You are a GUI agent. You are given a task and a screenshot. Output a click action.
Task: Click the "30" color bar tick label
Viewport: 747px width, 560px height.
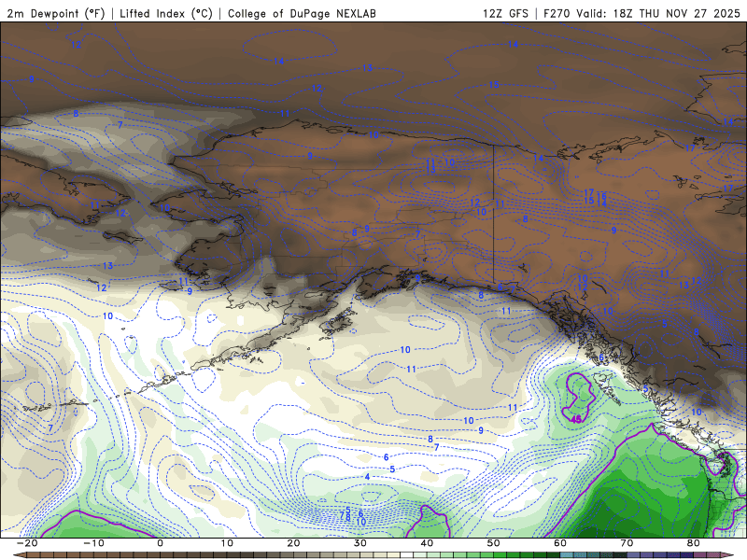(x=360, y=543)
